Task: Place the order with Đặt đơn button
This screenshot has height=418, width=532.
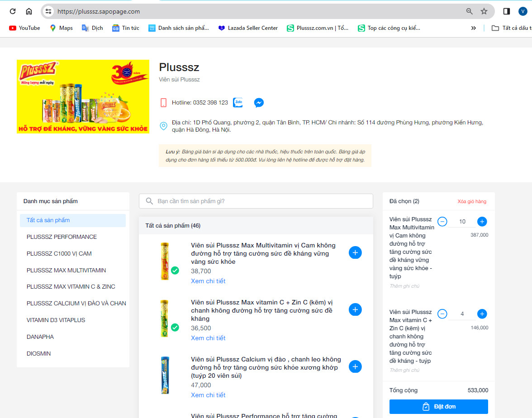Action: [x=439, y=406]
